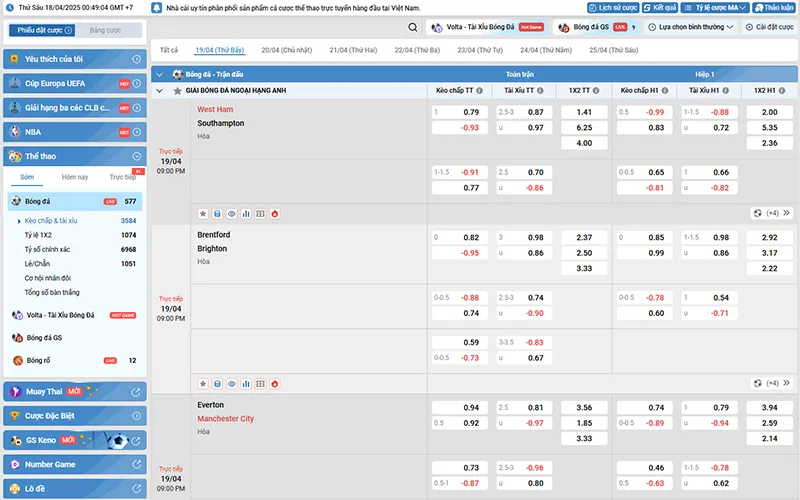Click the NBA sidebar logo icon

click(x=15, y=132)
